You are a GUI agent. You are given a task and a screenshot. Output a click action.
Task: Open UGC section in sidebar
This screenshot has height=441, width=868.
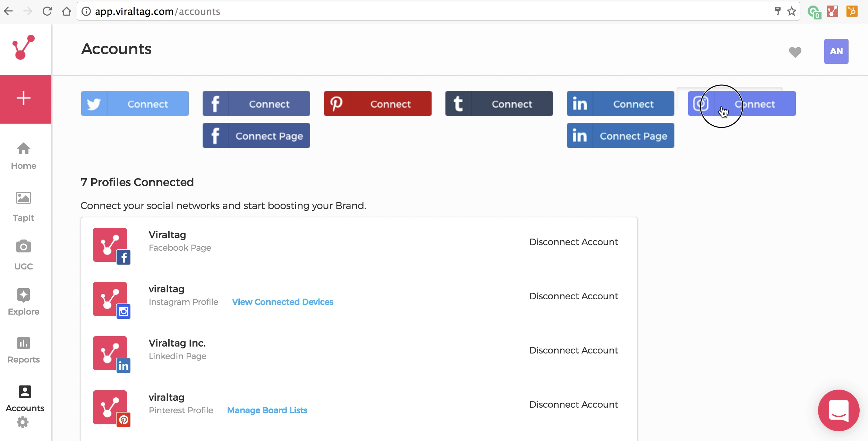tap(24, 255)
